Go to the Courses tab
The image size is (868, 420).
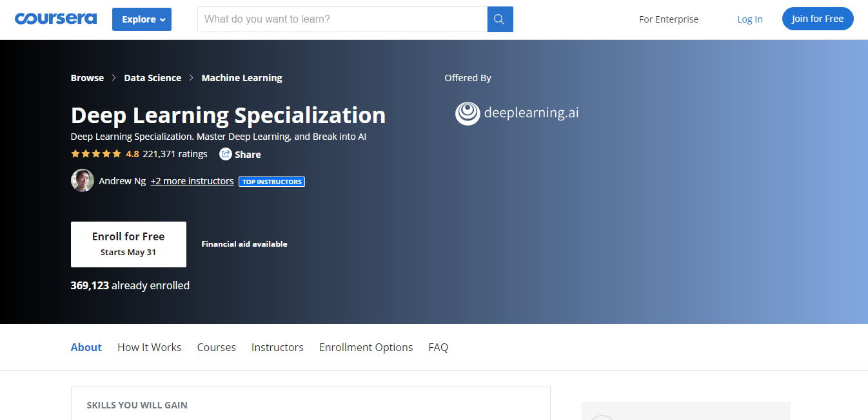(217, 347)
